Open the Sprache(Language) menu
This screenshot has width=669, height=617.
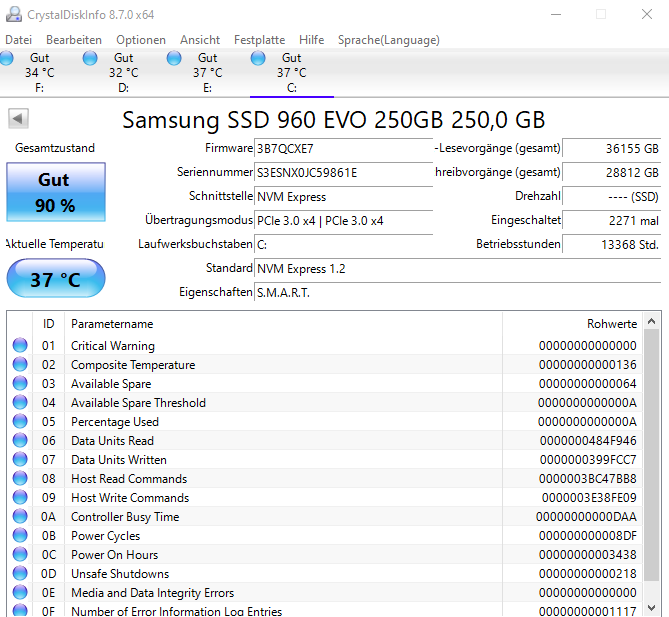pyautogui.click(x=389, y=40)
